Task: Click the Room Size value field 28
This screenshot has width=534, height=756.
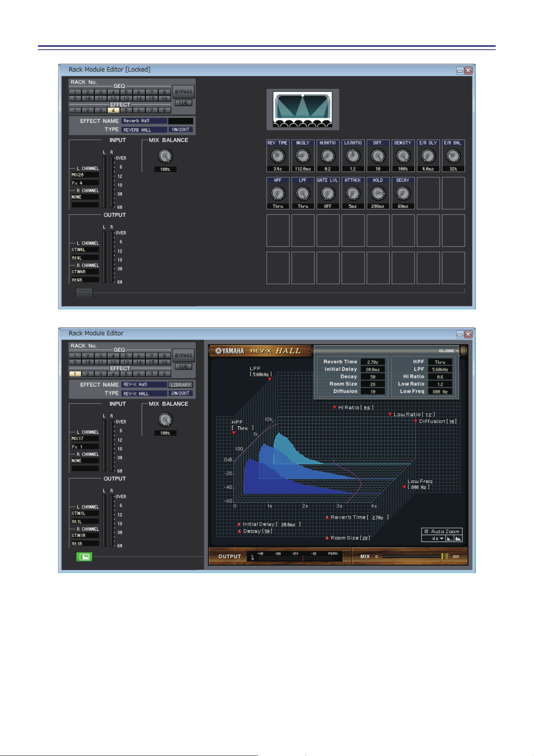Action: [373, 384]
